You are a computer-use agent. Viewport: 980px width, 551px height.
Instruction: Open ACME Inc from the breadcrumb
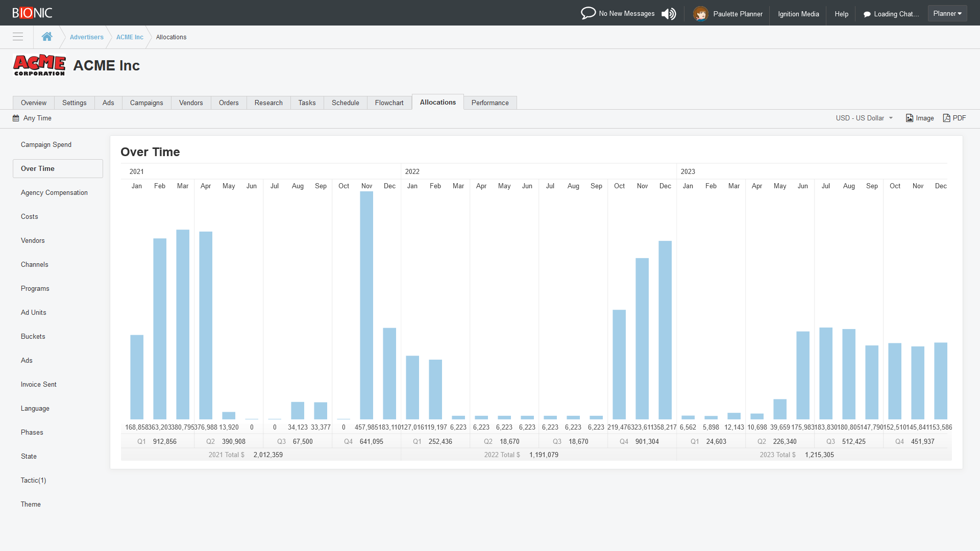pyautogui.click(x=129, y=37)
